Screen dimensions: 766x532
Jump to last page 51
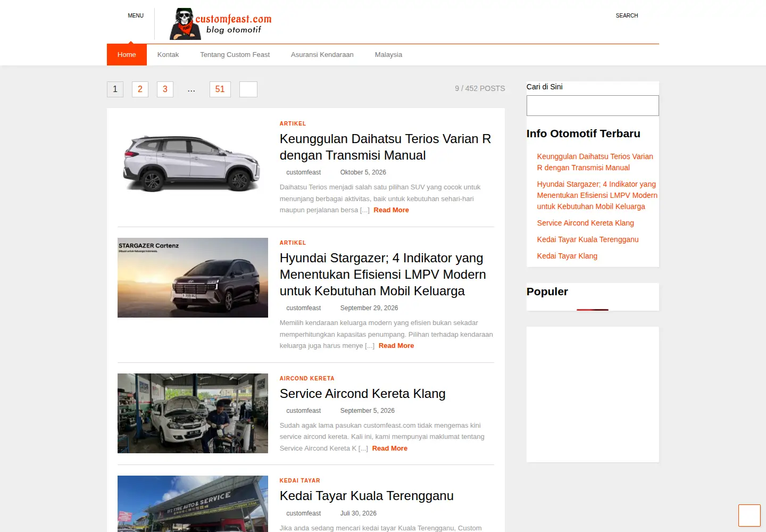coord(220,89)
